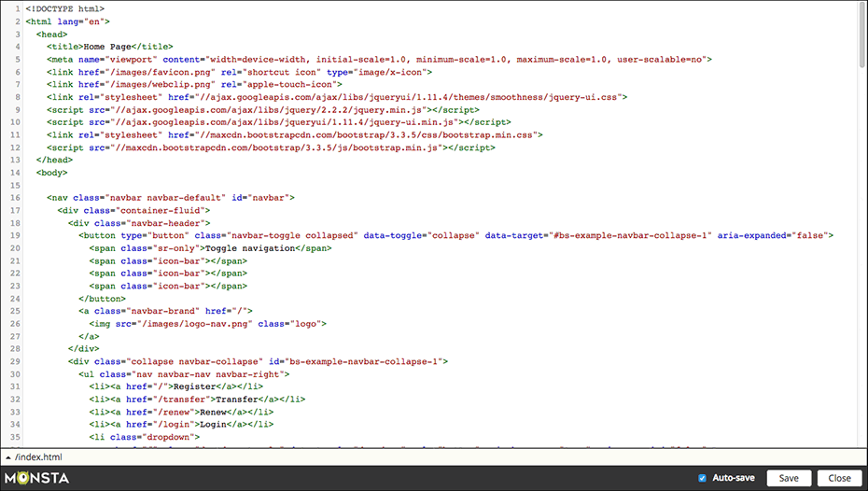The width and height of the screenshot is (868, 491).
Task: Click line number 1 in the gutter
Action: pyautogui.click(x=18, y=8)
